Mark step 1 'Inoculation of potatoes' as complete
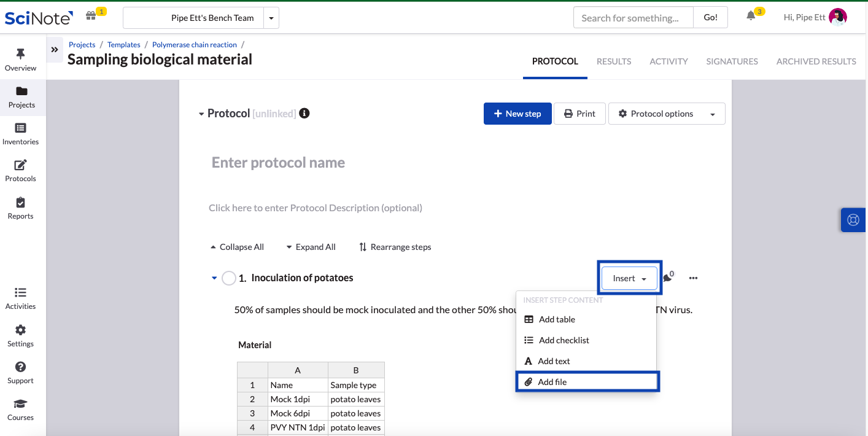The width and height of the screenshot is (868, 436). 228,278
